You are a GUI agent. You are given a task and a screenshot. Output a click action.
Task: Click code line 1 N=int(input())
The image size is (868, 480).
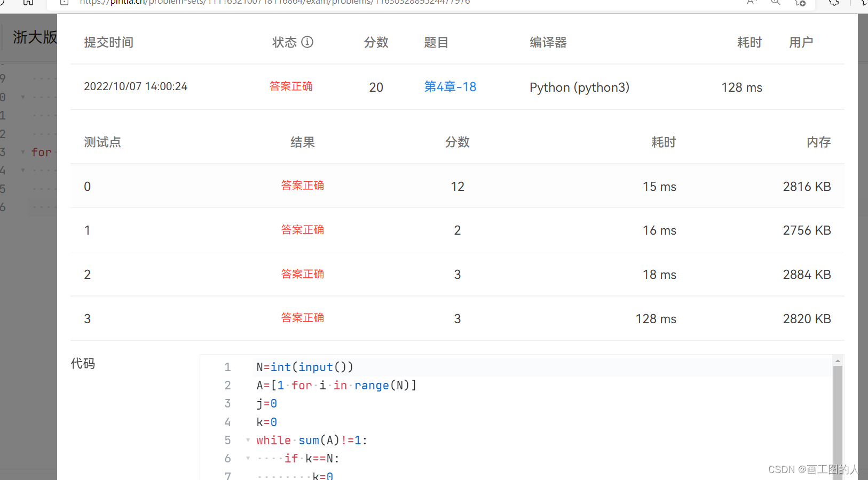[305, 367]
